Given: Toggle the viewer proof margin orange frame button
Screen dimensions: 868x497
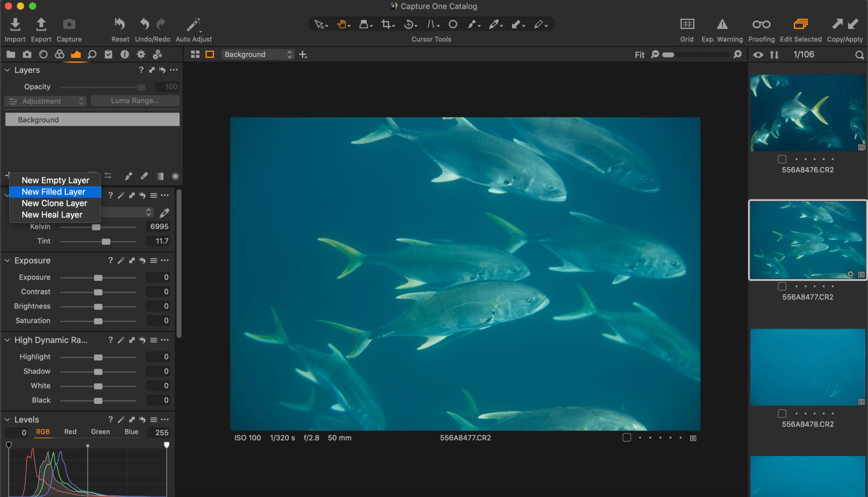Looking at the screenshot, I should [210, 54].
